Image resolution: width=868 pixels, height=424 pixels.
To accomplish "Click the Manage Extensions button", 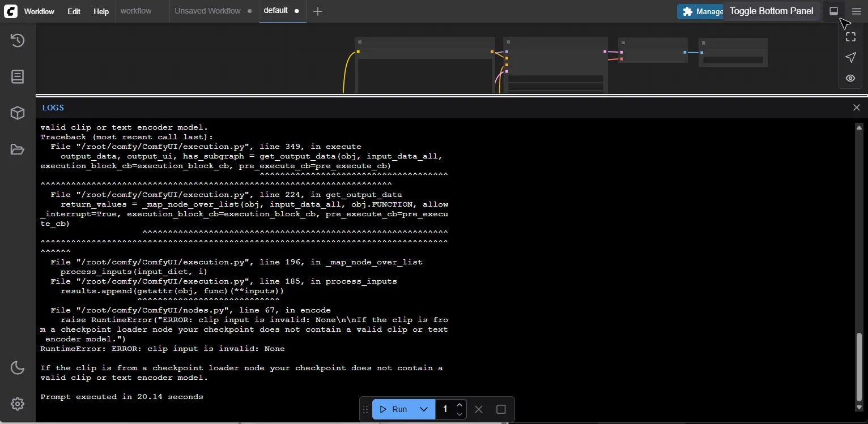I will coord(700,11).
